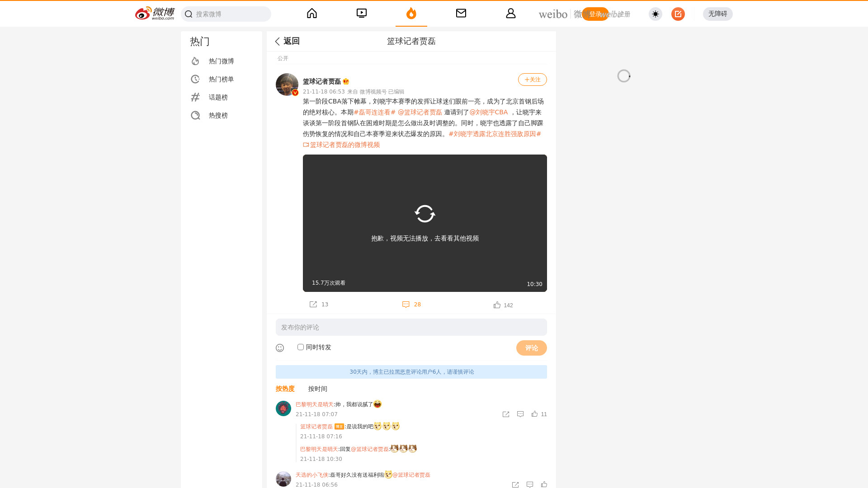868x488 pixels.
Task: Open 热门榜单 in the sidebar
Action: coord(222,79)
